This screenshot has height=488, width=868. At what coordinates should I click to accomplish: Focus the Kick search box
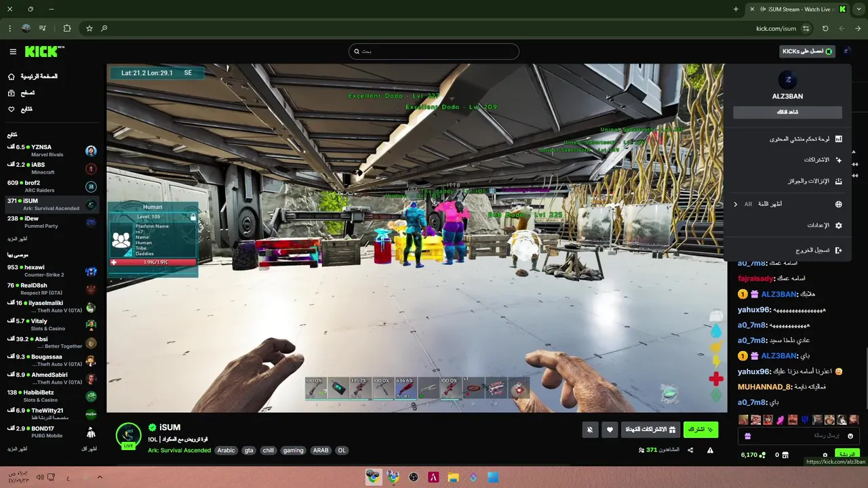pyautogui.click(x=434, y=52)
